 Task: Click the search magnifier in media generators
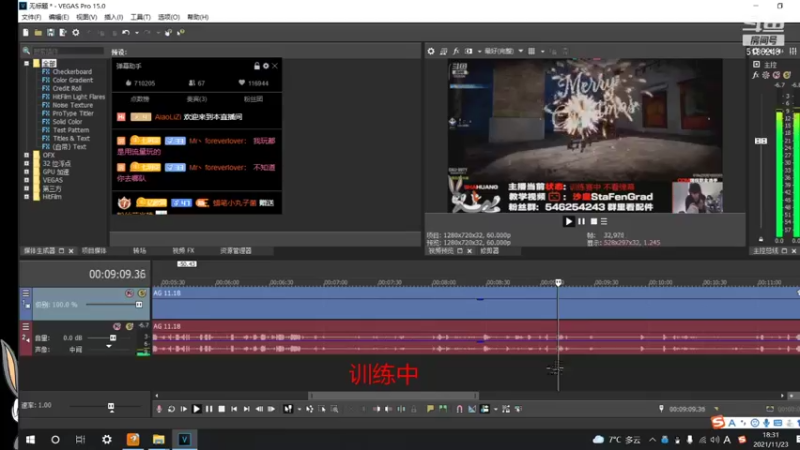(x=26, y=51)
